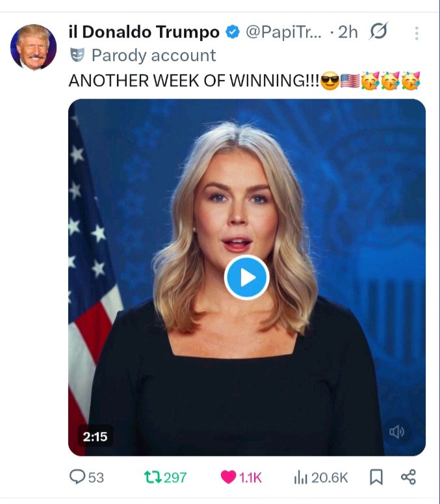Viewport: 440px width, 504px height.
Task: Open the three-dot more options menu
Action: tap(416, 33)
